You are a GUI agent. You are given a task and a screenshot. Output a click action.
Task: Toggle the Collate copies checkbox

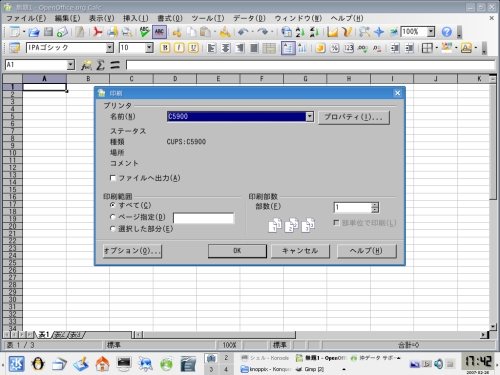pyautogui.click(x=337, y=223)
